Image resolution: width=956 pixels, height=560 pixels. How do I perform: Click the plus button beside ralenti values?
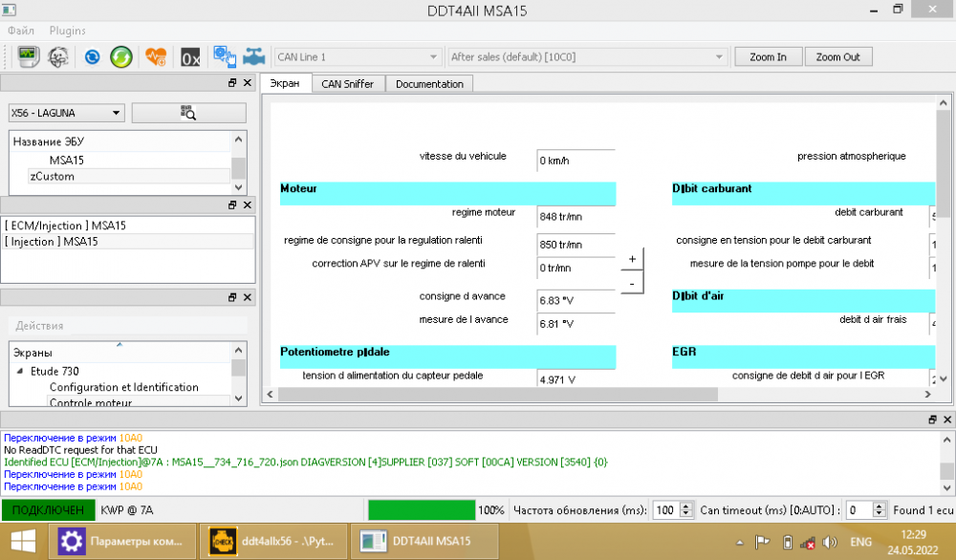pyautogui.click(x=632, y=259)
